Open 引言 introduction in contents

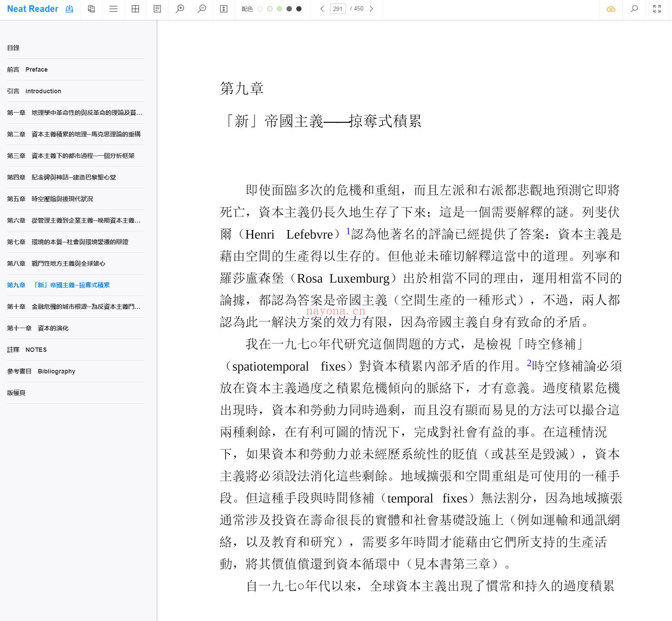75,91
